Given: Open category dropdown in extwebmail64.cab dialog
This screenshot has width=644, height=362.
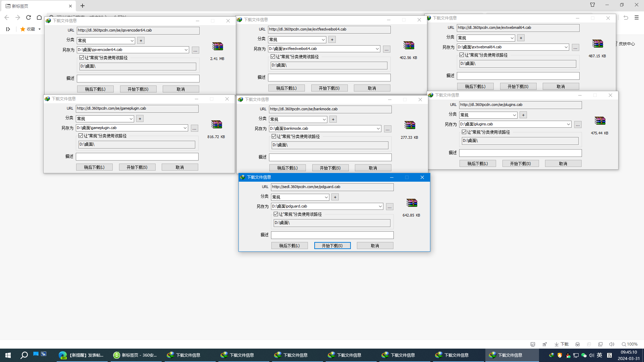Looking at the screenshot, I should (x=486, y=38).
